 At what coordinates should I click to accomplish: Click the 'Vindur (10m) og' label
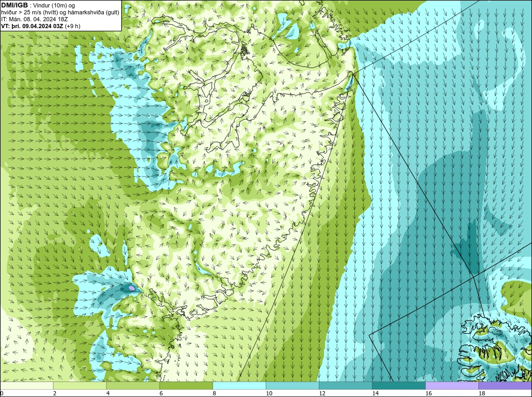click(x=55, y=5)
